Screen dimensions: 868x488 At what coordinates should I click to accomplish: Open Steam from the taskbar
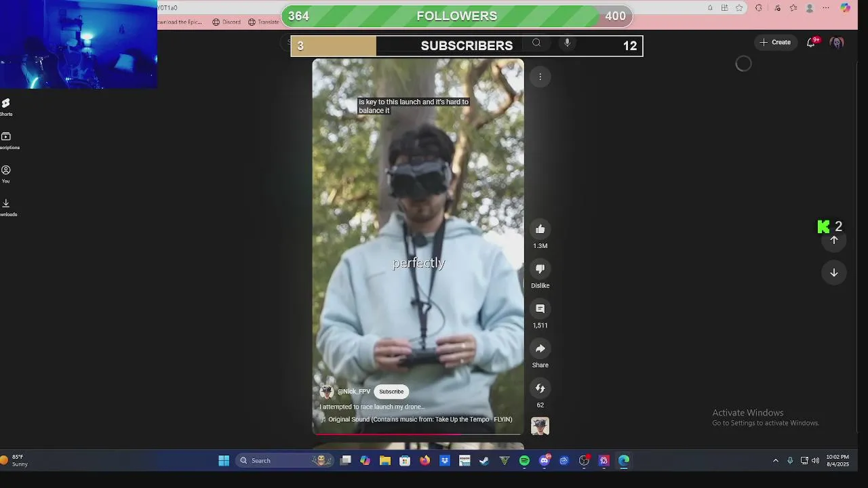484,461
